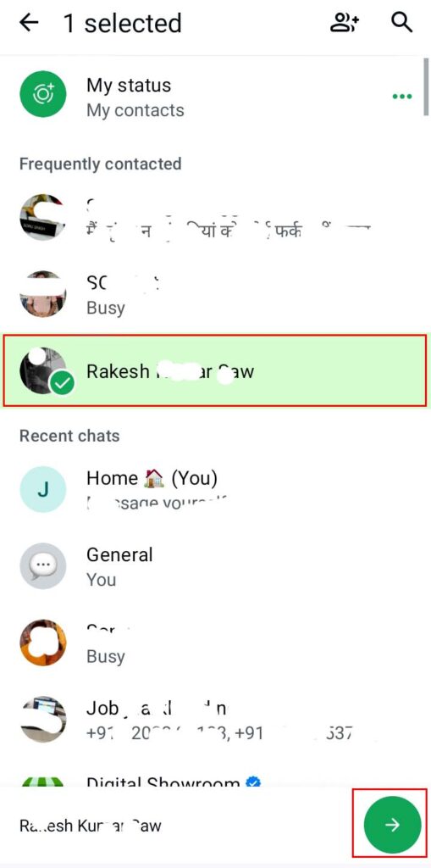Tap the green My status icon
This screenshot has height=868, width=431.
point(43,93)
